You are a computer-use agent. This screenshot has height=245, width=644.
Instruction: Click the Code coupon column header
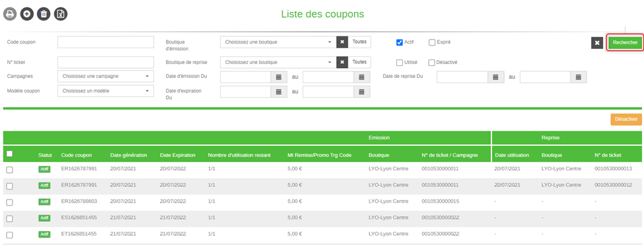click(77, 156)
